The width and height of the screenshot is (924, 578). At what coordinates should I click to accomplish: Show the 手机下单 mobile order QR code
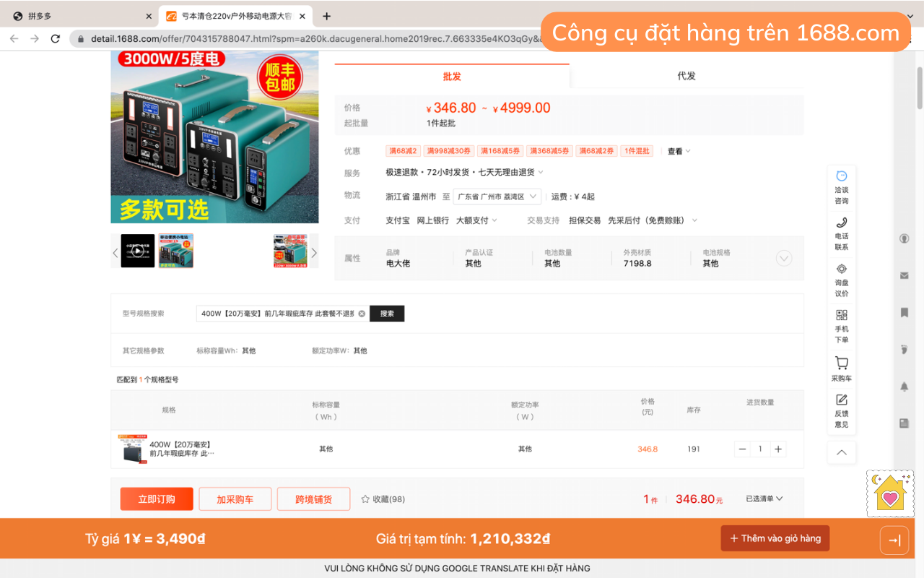click(x=841, y=327)
